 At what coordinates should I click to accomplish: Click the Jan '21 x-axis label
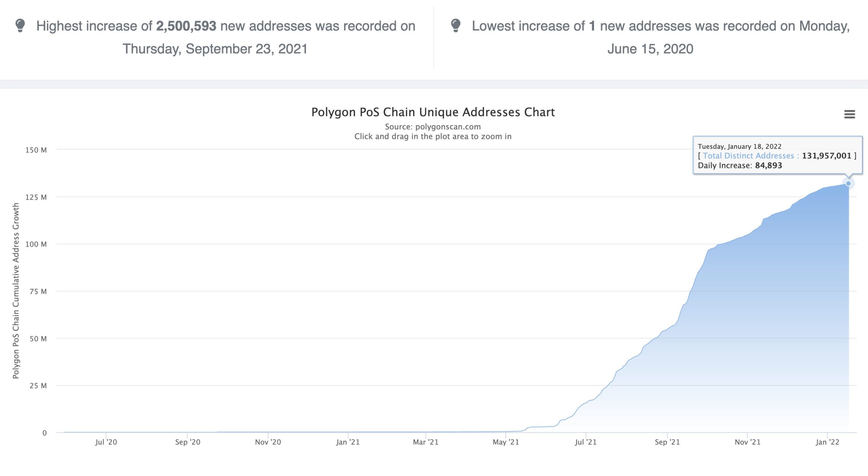coord(348,442)
